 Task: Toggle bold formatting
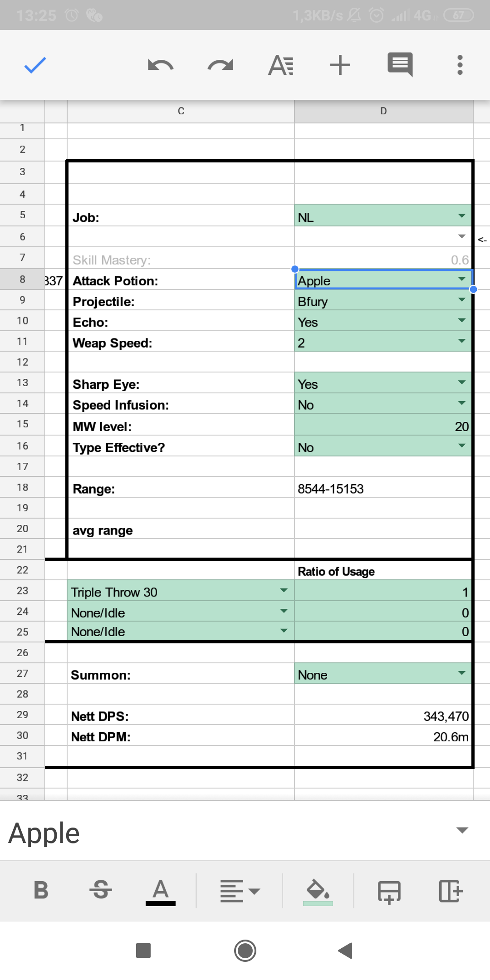41,890
